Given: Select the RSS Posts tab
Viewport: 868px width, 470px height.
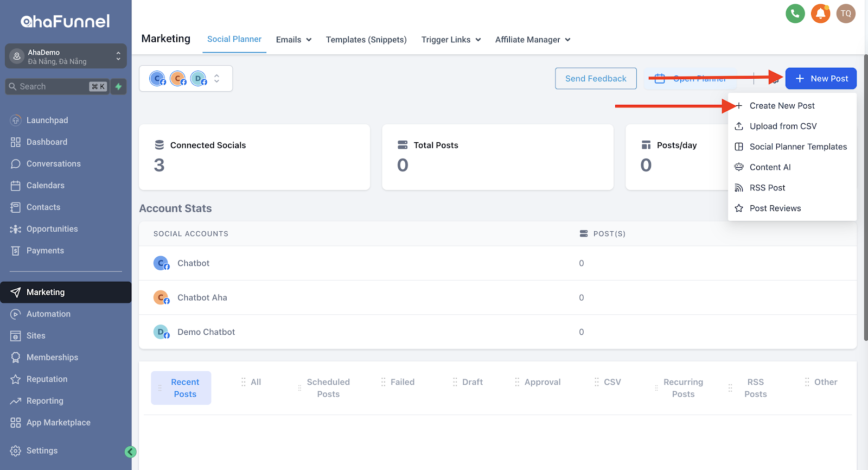Looking at the screenshot, I should tap(749, 388).
